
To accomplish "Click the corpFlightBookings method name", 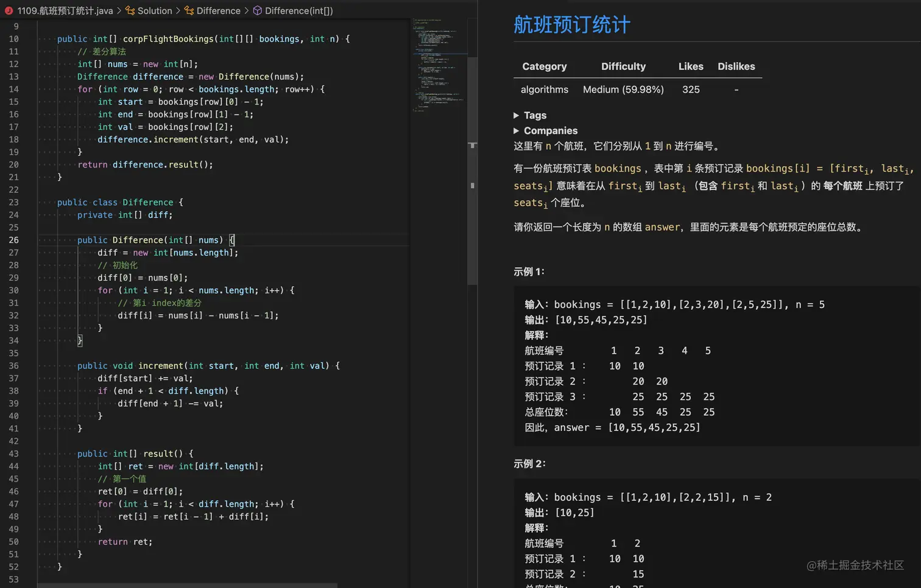I will click(x=168, y=39).
